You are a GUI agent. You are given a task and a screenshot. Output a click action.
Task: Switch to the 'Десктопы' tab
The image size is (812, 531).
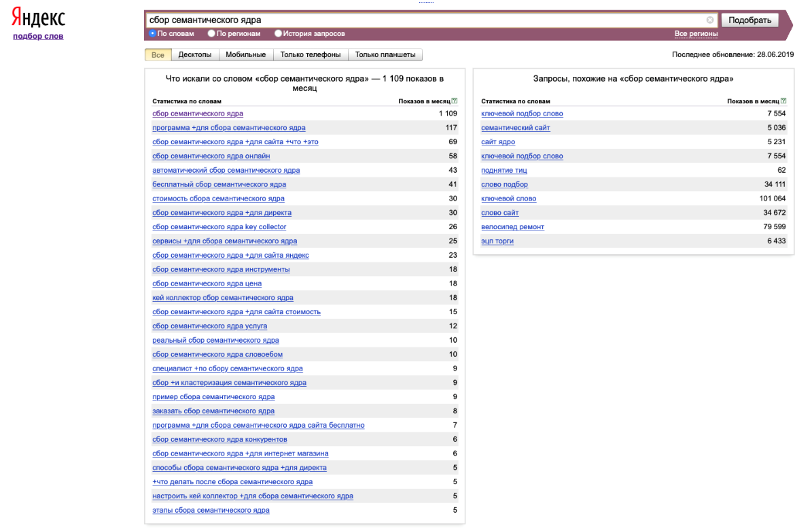[194, 55]
